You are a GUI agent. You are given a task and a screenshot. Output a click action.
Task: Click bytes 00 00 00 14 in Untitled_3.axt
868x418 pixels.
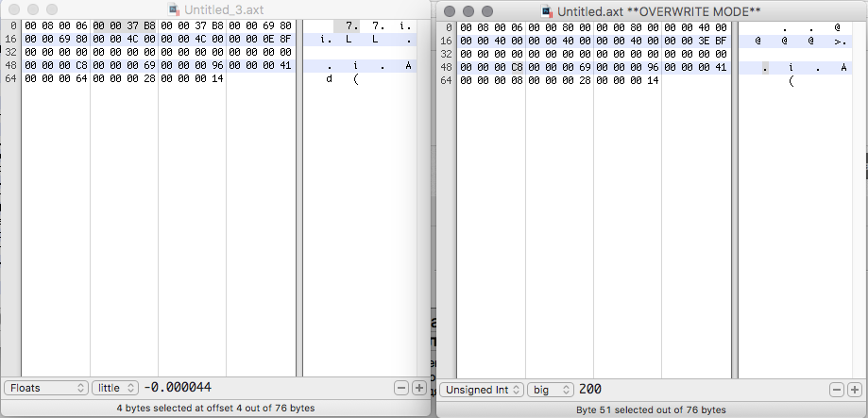(193, 78)
